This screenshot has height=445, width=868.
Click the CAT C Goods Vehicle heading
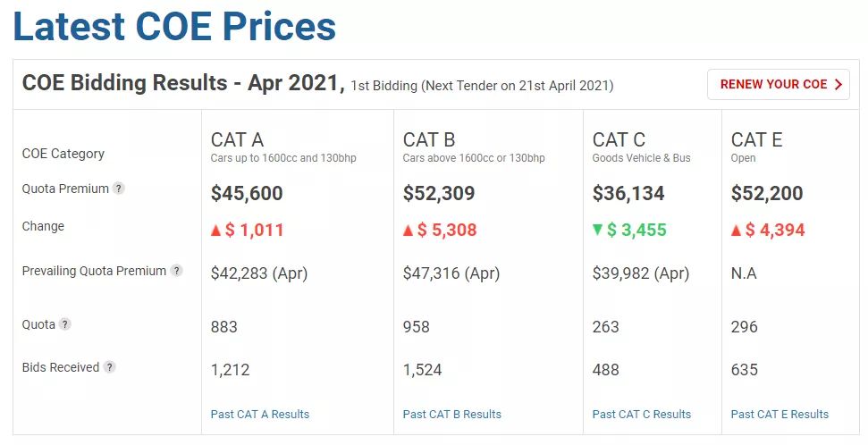(619, 139)
